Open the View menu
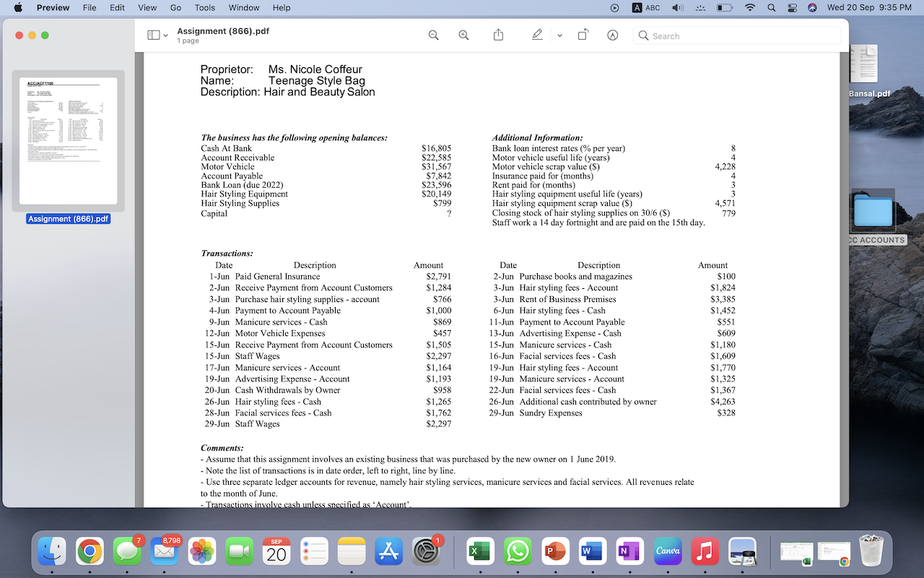This screenshot has width=924, height=578. 147,7
